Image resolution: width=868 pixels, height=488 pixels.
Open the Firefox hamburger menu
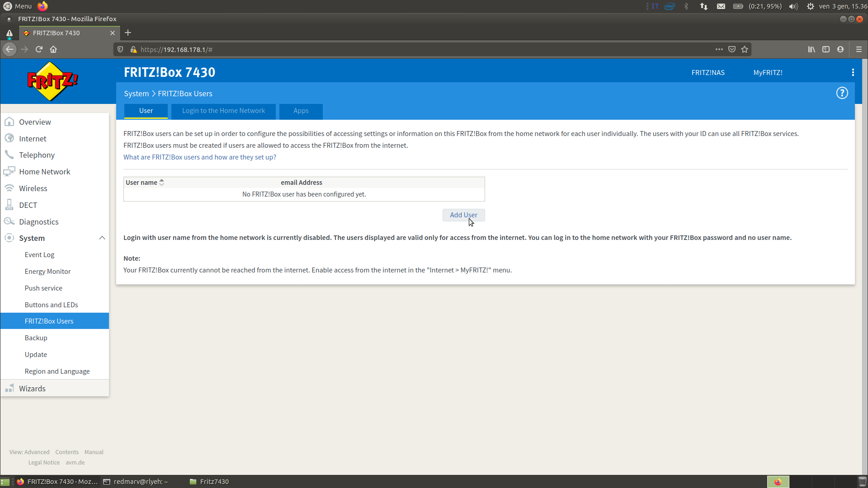coord(859,49)
